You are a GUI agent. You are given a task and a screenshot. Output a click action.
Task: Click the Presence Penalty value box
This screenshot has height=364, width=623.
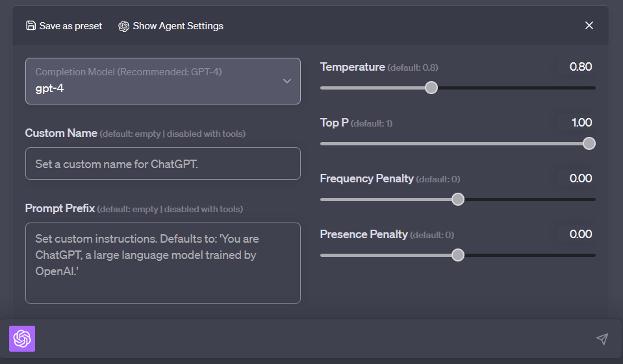click(x=577, y=234)
